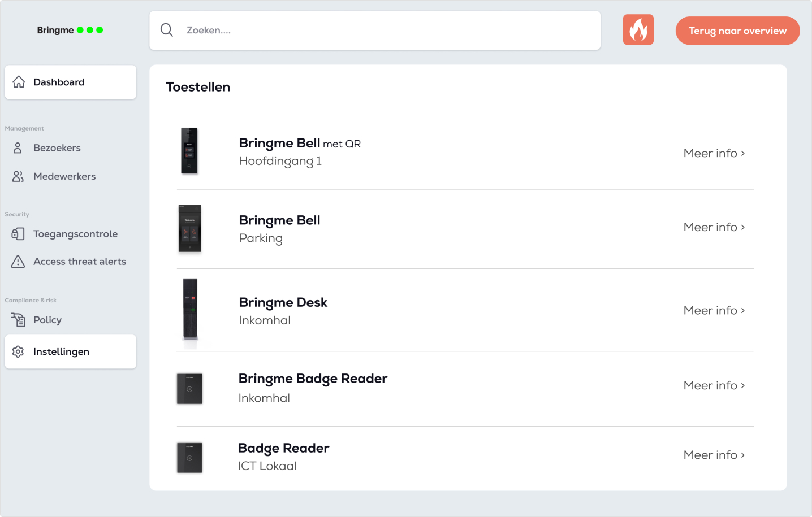Open Meer info for Bringme Desk
Viewport: 812px width, 517px height.
(714, 310)
